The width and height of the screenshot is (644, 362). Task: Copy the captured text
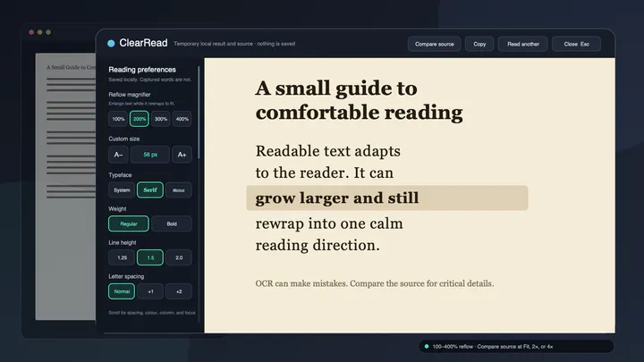tap(479, 44)
